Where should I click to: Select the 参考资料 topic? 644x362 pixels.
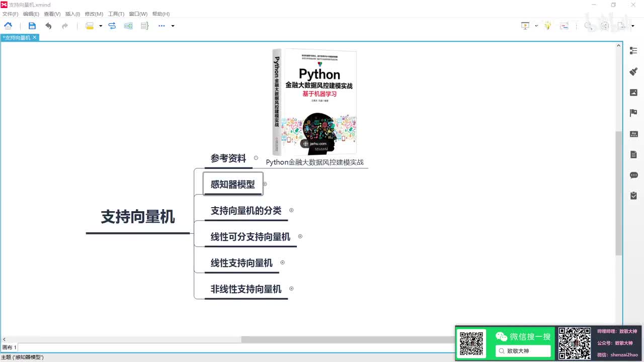coord(228,158)
